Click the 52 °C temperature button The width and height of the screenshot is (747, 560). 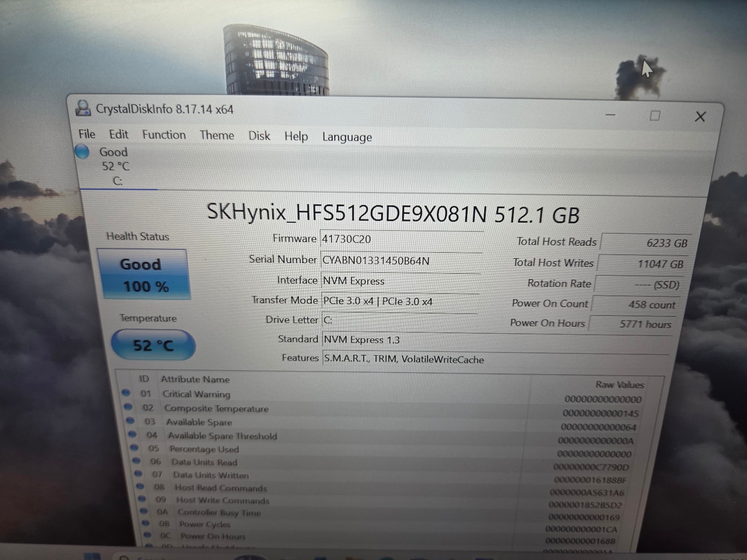(x=153, y=345)
